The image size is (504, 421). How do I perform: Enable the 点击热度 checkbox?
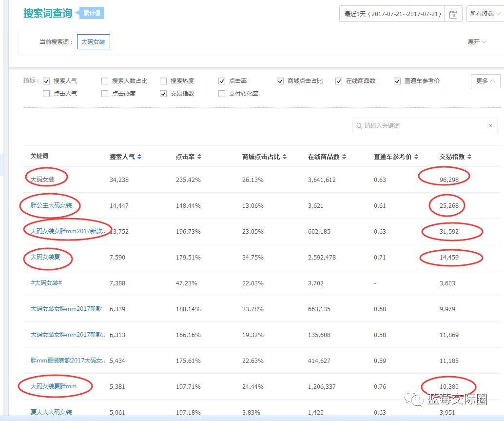coord(105,94)
